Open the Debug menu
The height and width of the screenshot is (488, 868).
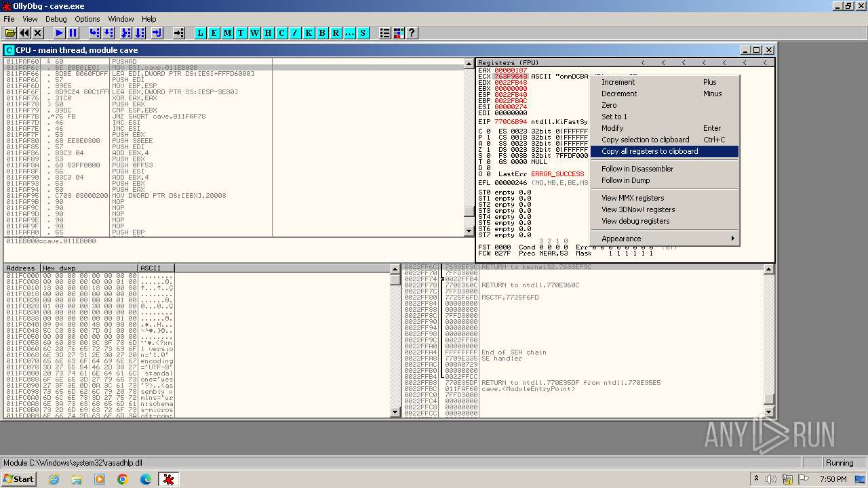56,19
